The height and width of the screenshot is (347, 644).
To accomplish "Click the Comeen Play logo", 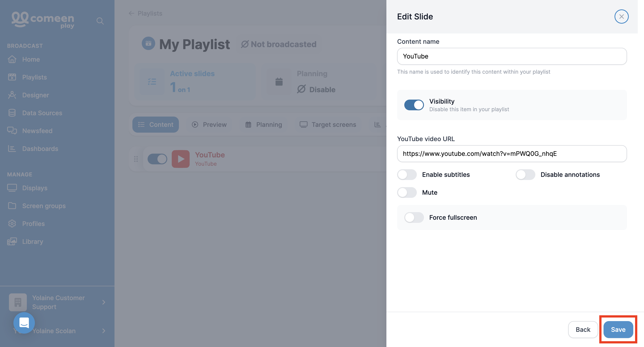I will tap(43, 20).
